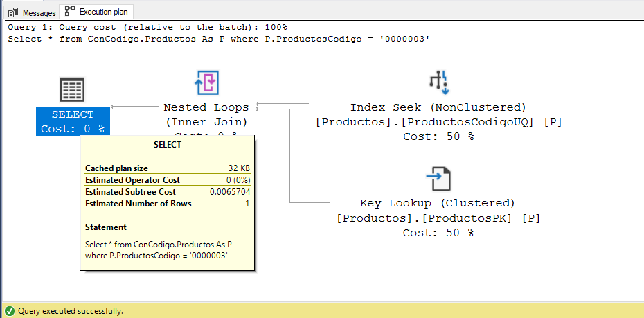Click the Execution plan tab icon
The width and height of the screenshot is (644, 318).
tap(69, 11)
